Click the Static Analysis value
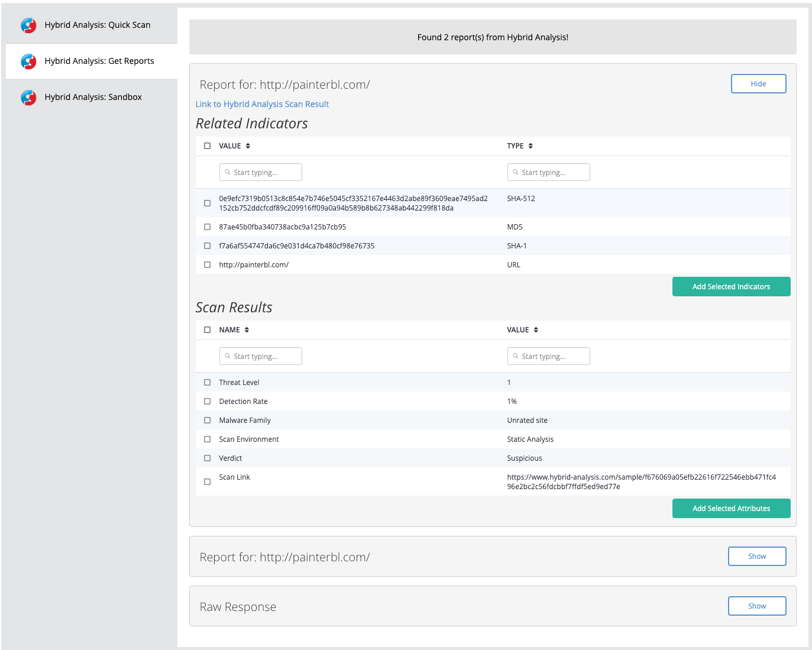Screen dimensions: 812x650 [530, 439]
